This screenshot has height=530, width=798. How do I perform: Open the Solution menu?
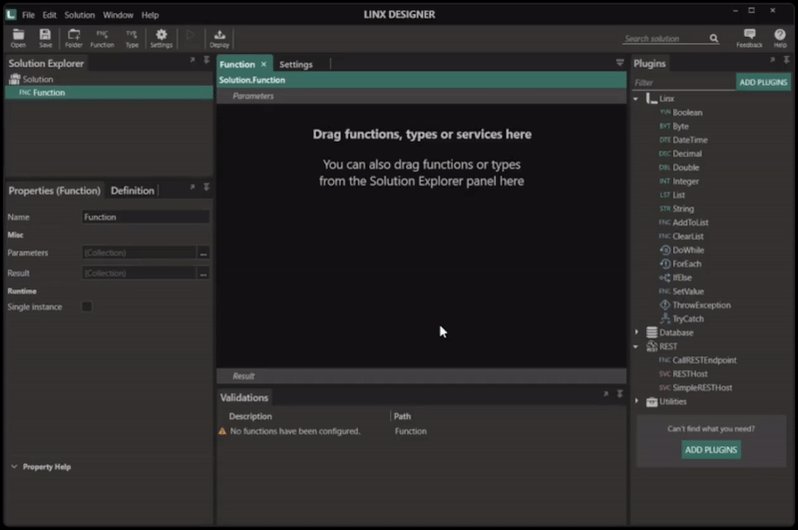[79, 15]
